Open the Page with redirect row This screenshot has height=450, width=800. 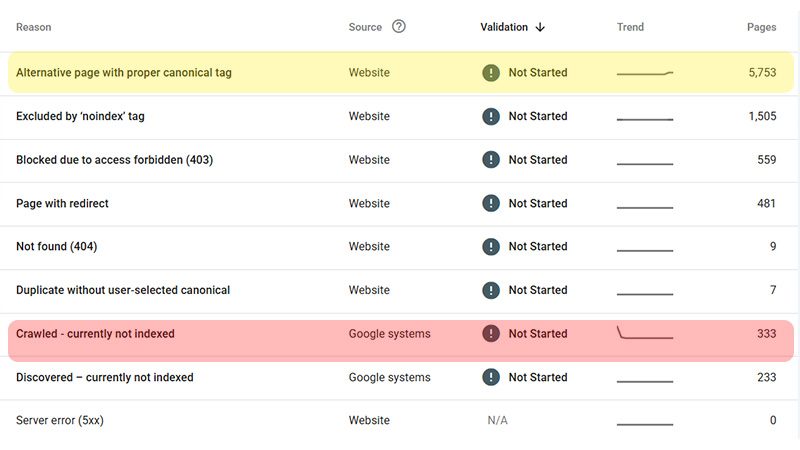pyautogui.click(x=400, y=204)
